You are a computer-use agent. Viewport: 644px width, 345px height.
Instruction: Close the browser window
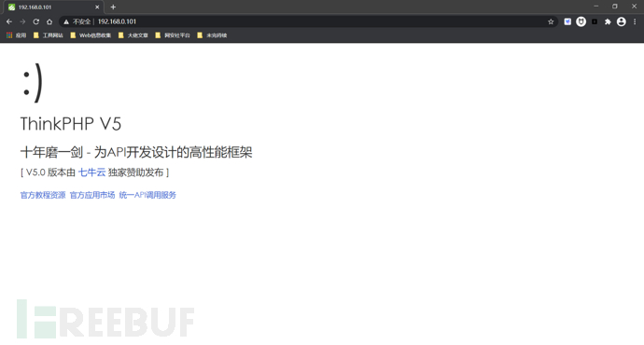(634, 7)
